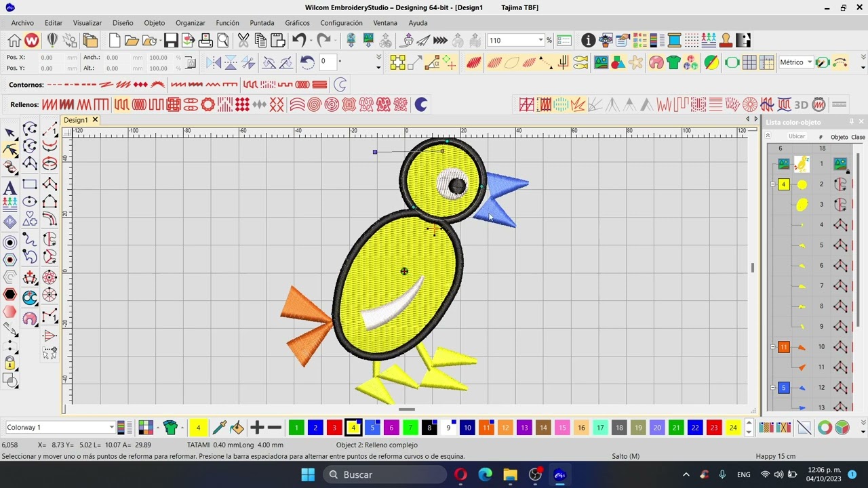Click the hoop display icon

pos(732,63)
